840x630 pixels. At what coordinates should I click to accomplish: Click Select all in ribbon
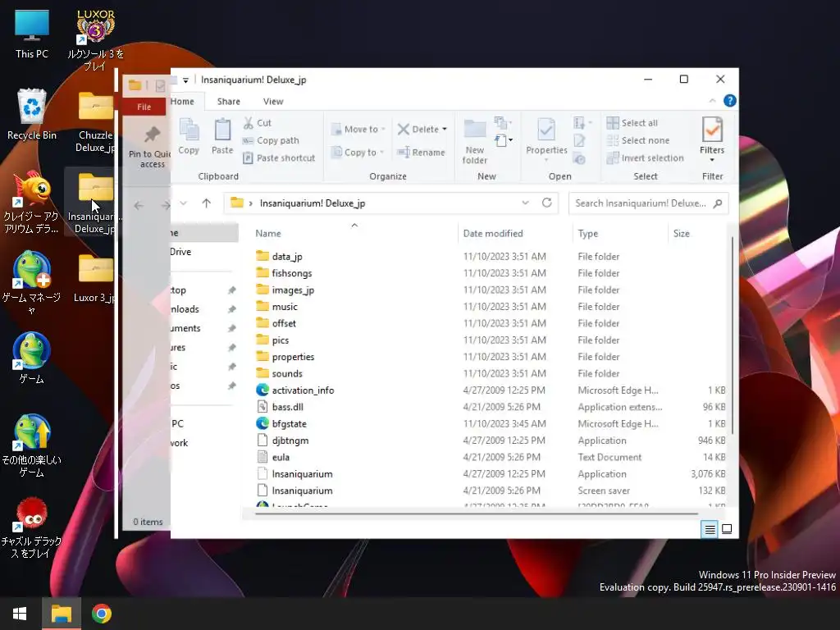[x=632, y=123]
